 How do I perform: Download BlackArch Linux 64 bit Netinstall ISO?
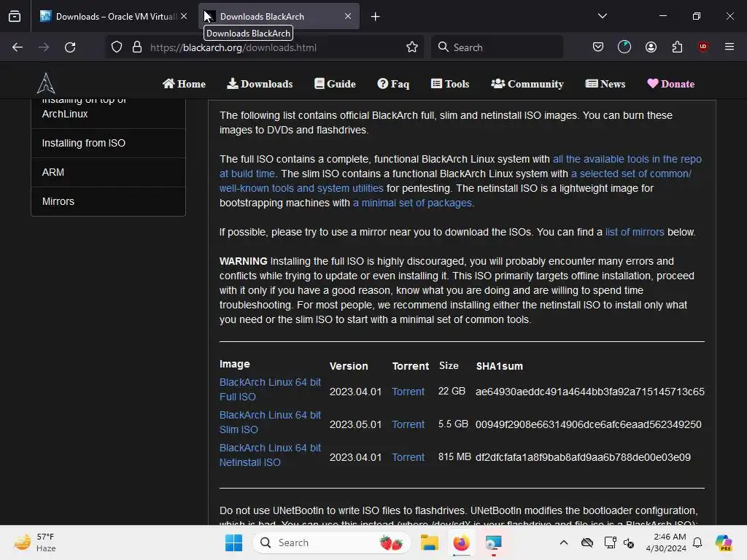click(270, 455)
